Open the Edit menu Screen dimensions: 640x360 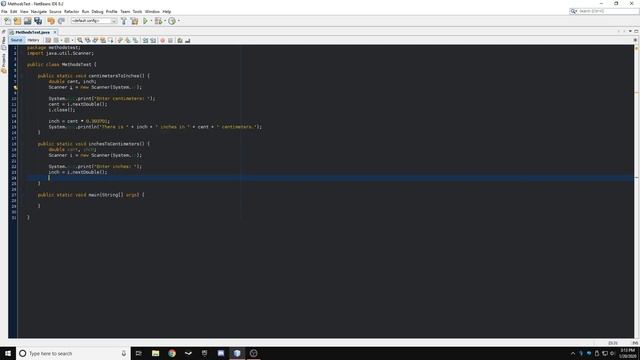13,11
